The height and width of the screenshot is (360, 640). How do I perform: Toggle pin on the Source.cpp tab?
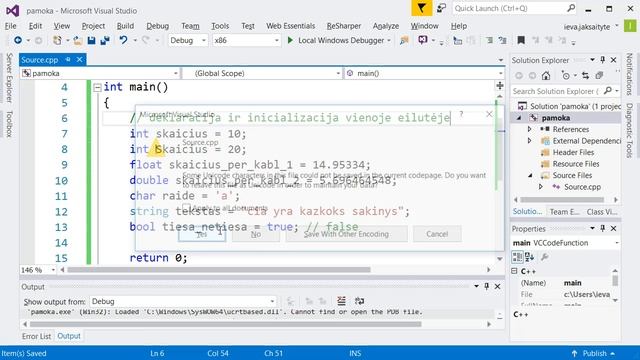pyautogui.click(x=68, y=60)
